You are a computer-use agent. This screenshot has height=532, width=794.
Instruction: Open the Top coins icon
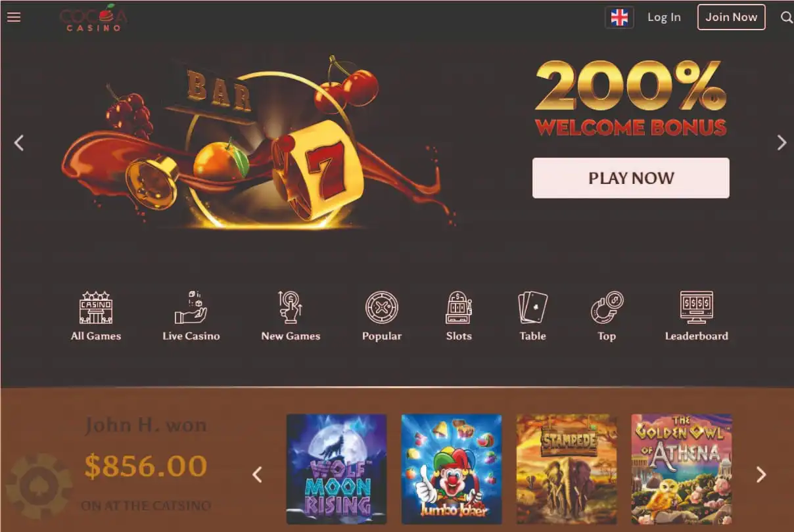click(x=607, y=307)
